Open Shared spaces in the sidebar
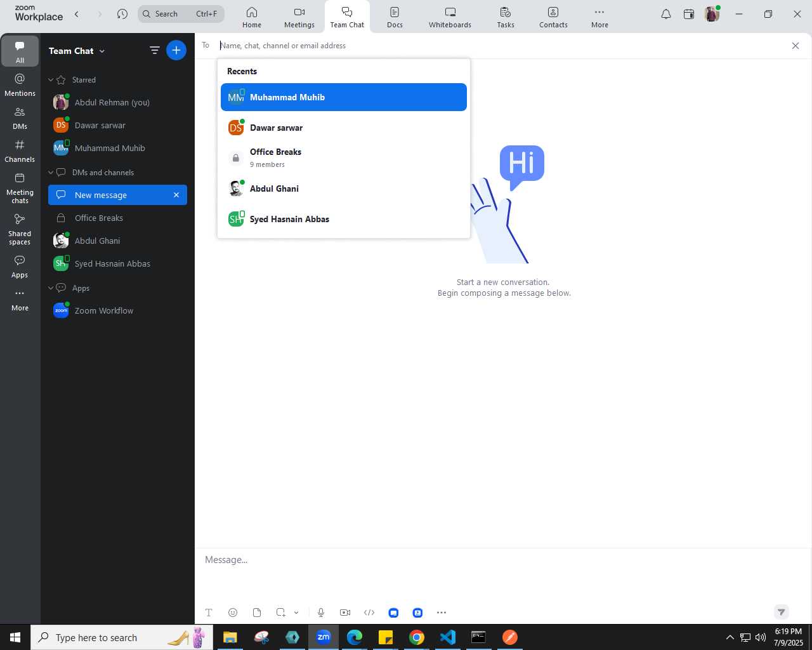 tap(20, 229)
